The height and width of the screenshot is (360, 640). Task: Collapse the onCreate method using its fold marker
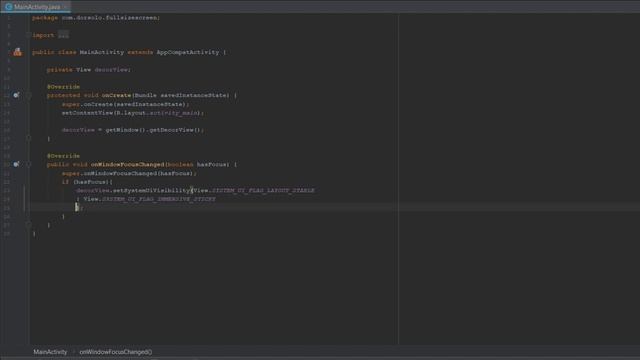click(29, 95)
